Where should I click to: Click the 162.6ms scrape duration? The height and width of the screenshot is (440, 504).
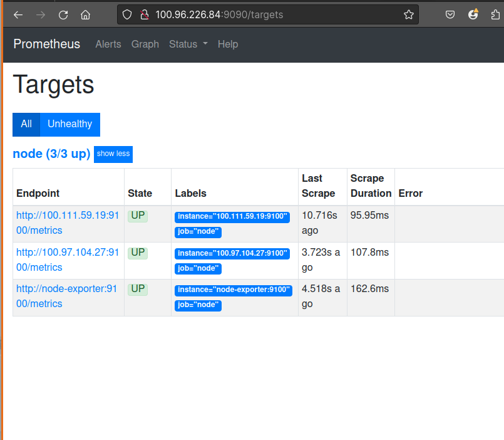point(369,289)
